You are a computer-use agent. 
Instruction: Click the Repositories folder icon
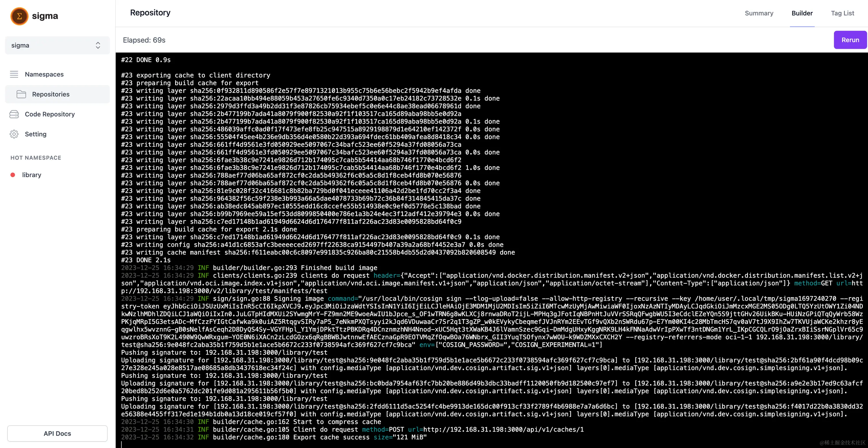pos(21,94)
